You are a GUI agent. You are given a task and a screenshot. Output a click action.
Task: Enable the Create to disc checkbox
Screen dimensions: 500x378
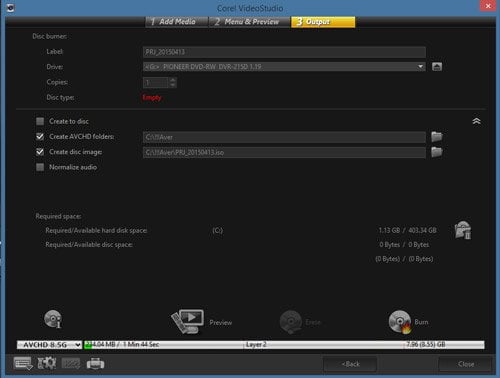[40, 121]
